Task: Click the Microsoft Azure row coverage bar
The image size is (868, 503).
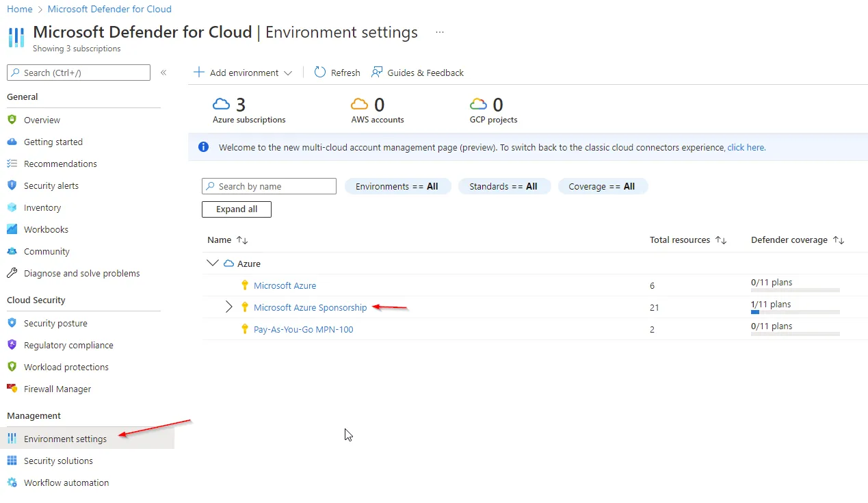Action: 795,290
